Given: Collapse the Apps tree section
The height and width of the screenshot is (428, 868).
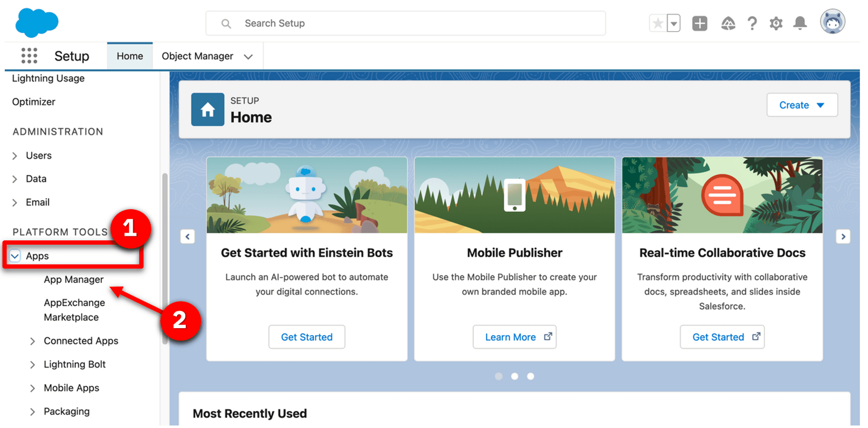Looking at the screenshot, I should [x=15, y=256].
